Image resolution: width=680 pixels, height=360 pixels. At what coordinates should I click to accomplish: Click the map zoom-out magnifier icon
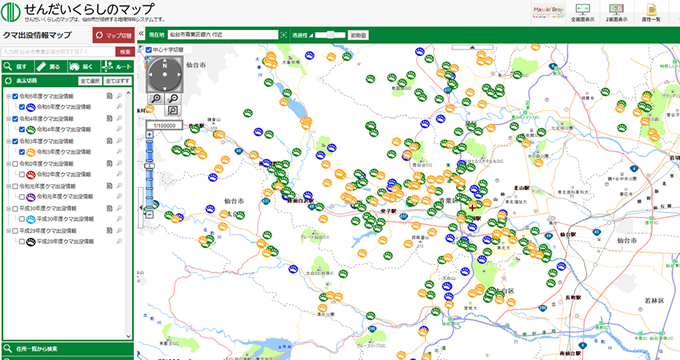(173, 98)
